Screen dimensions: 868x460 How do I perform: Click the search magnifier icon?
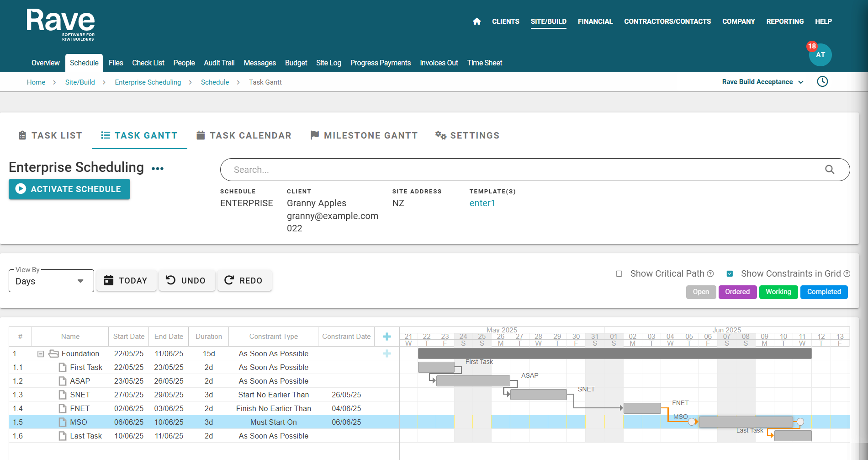click(830, 170)
